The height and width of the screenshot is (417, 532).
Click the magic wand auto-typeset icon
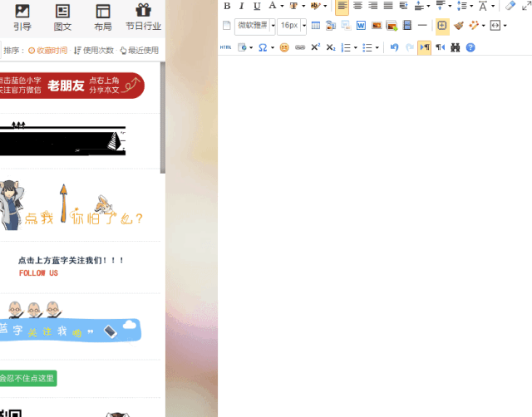[474, 26]
